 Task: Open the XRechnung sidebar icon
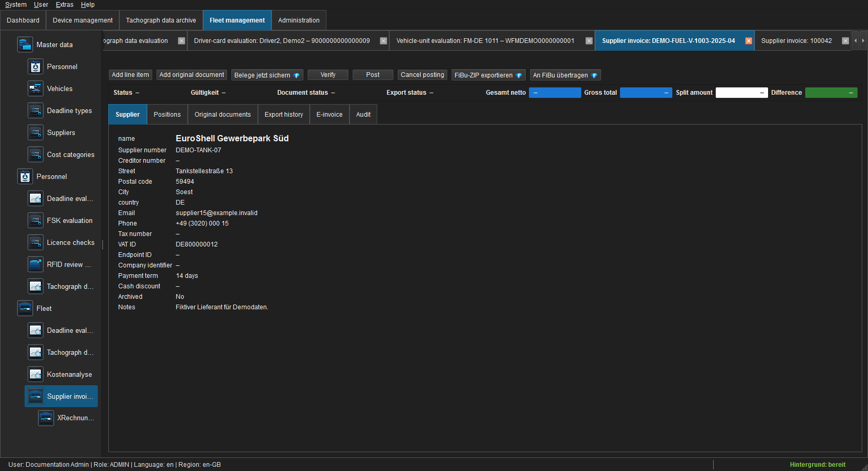click(46, 418)
